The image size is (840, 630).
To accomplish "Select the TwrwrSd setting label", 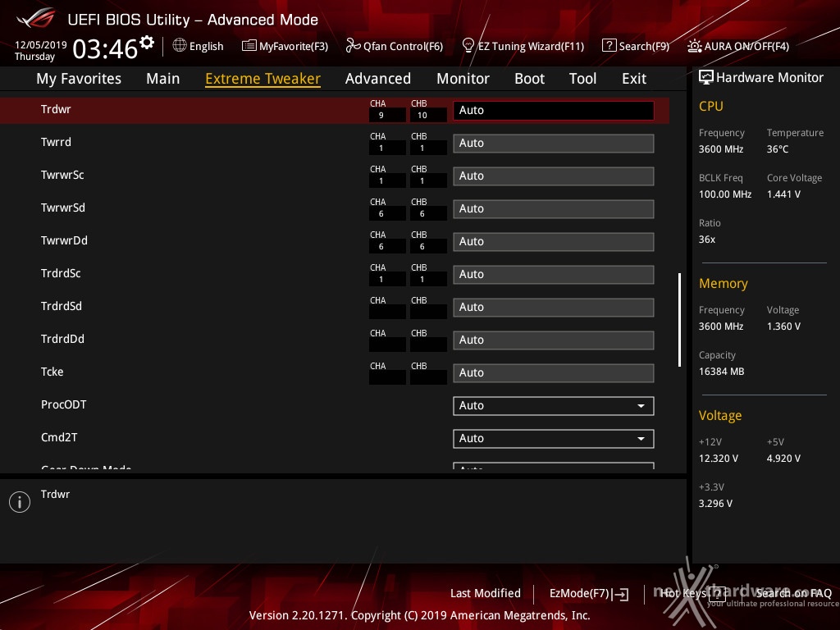I will (62, 208).
